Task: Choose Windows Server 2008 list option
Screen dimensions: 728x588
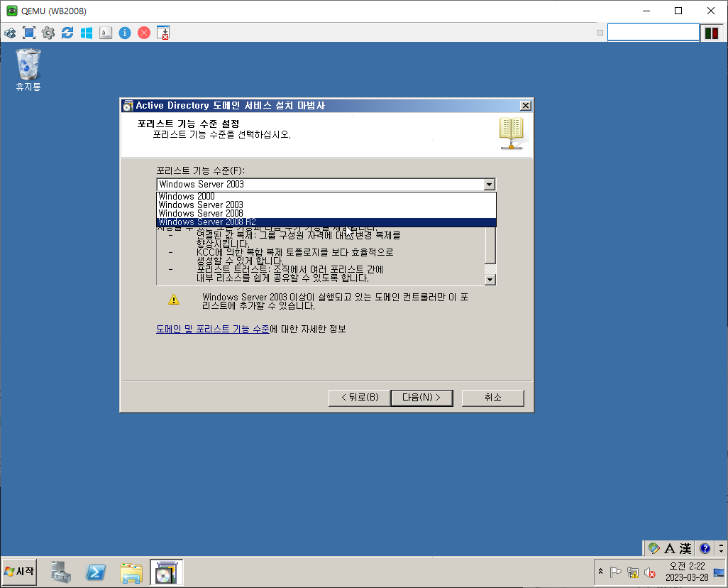Action: pos(326,213)
